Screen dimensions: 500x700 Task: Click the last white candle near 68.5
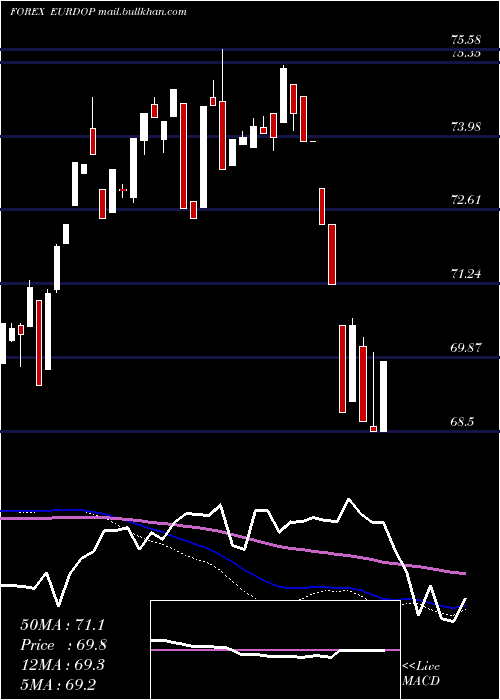point(383,396)
